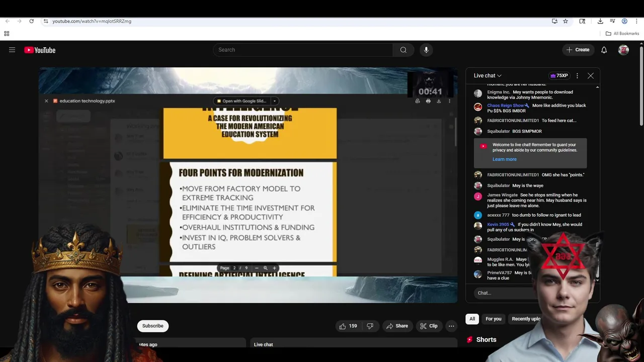Click acexxx 777 chat username
The image size is (644, 362).
tap(498, 215)
